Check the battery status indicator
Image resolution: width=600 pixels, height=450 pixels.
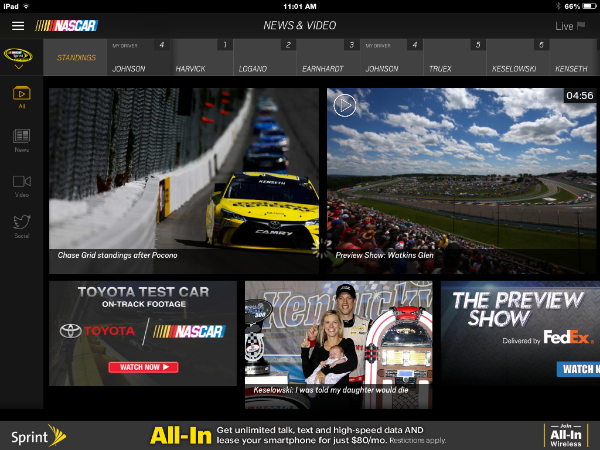point(589,6)
